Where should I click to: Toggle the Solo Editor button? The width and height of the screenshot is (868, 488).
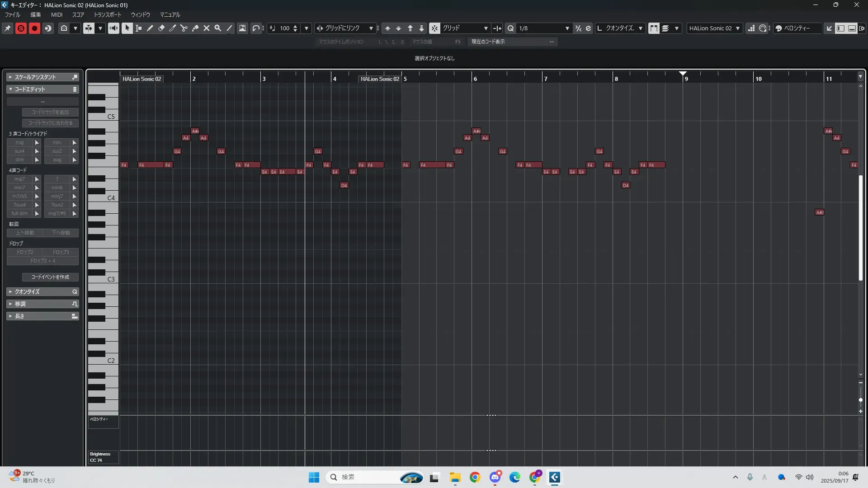click(x=21, y=28)
